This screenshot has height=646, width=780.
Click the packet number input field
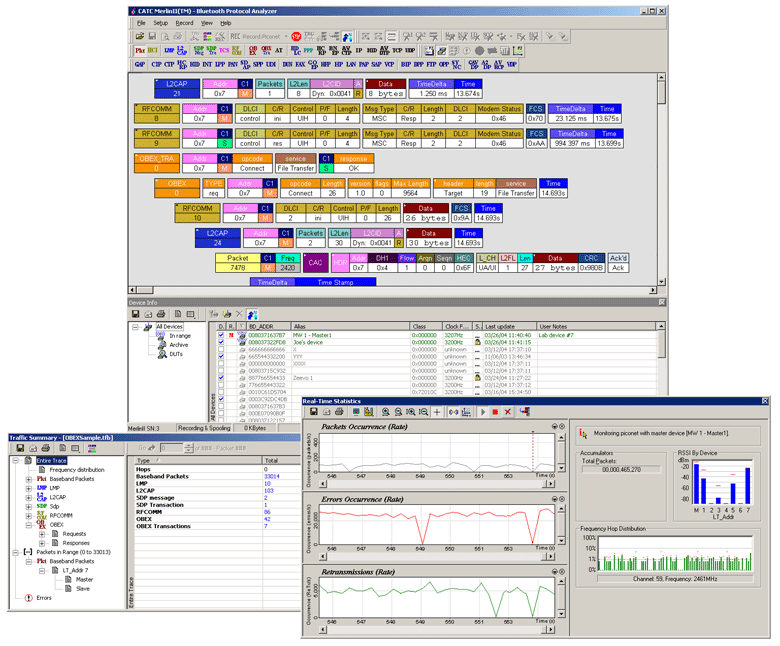[172, 448]
